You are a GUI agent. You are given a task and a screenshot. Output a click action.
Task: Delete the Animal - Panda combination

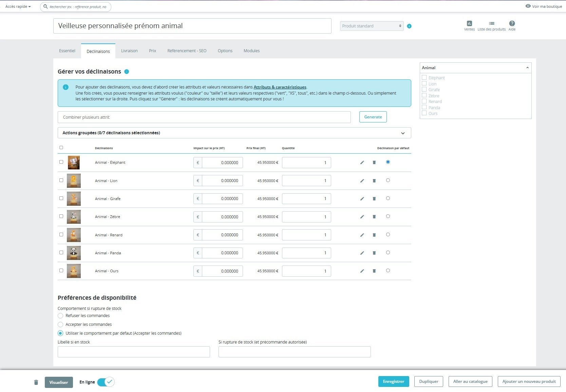tap(374, 253)
